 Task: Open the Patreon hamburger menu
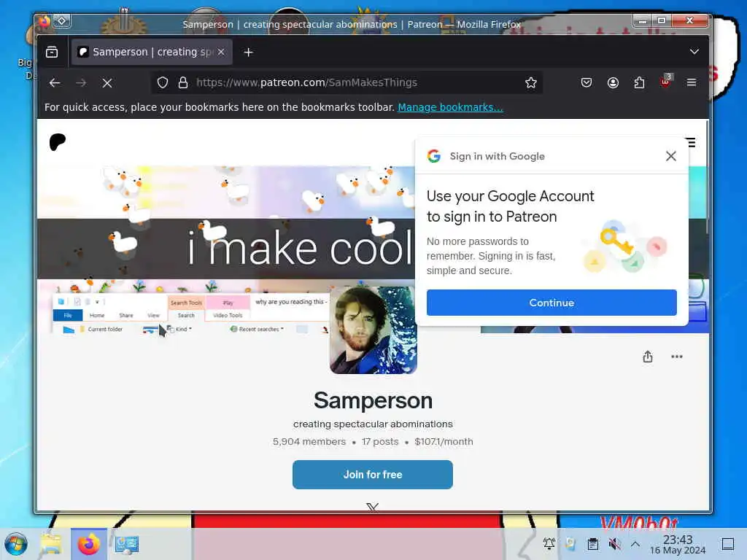click(x=691, y=142)
